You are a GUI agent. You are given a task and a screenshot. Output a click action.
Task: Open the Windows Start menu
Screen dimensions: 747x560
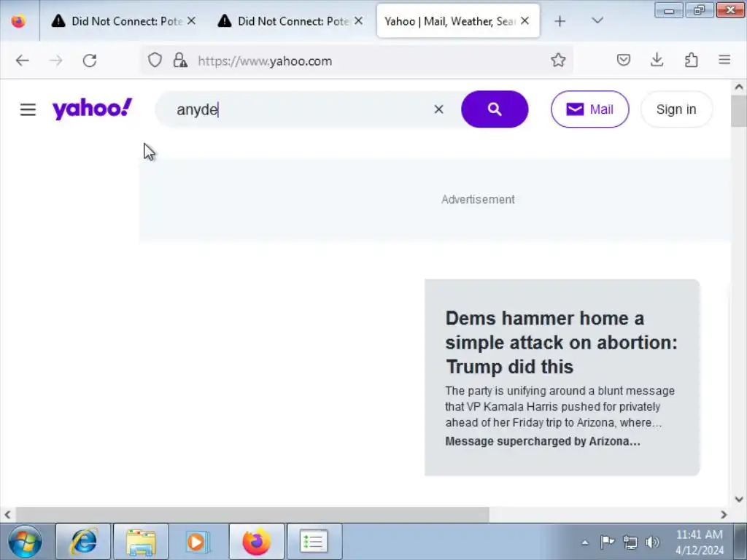(25, 542)
